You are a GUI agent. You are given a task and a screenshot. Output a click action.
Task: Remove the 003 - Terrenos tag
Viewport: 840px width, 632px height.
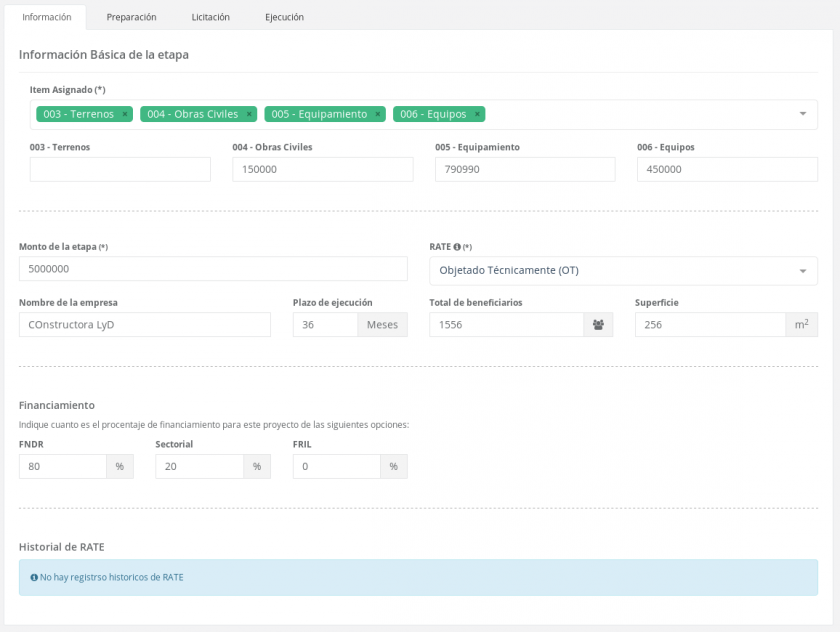click(125, 114)
